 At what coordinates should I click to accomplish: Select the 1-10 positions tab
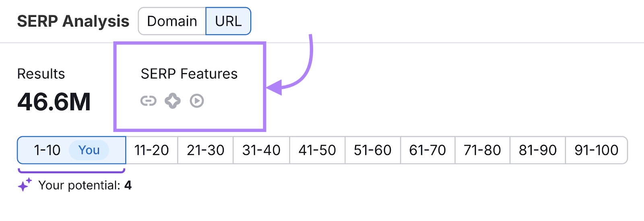pos(47,150)
